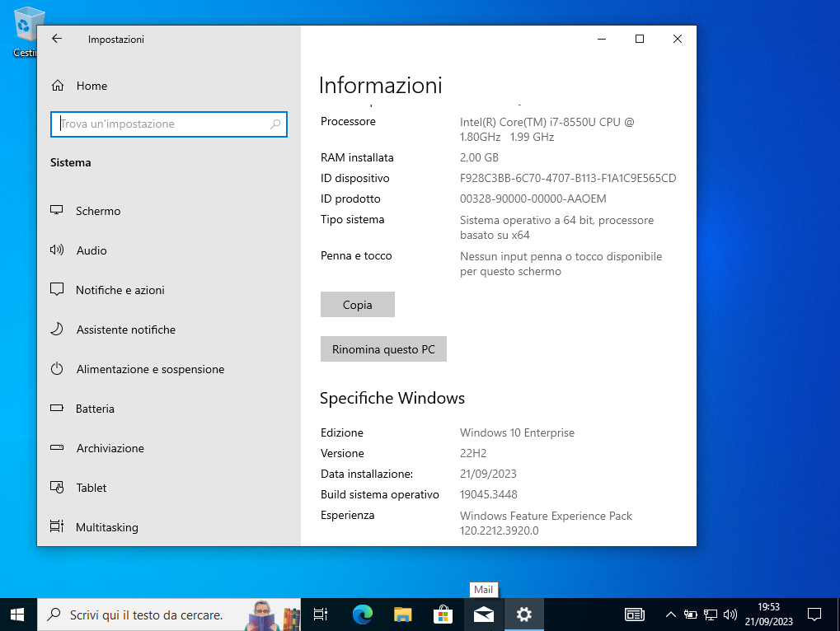Click the Batteria icon in the sidebar
Viewport: 840px width, 631px height.
(57, 408)
